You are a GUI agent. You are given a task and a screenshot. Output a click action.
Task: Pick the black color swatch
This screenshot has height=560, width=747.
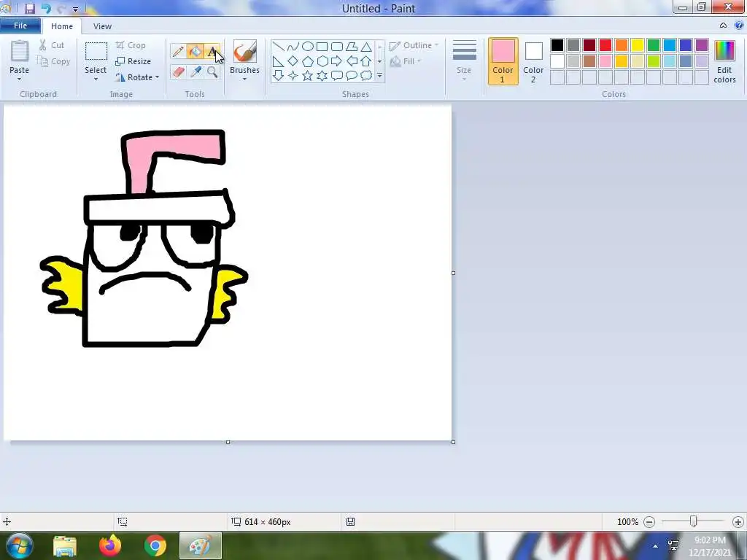(557, 45)
